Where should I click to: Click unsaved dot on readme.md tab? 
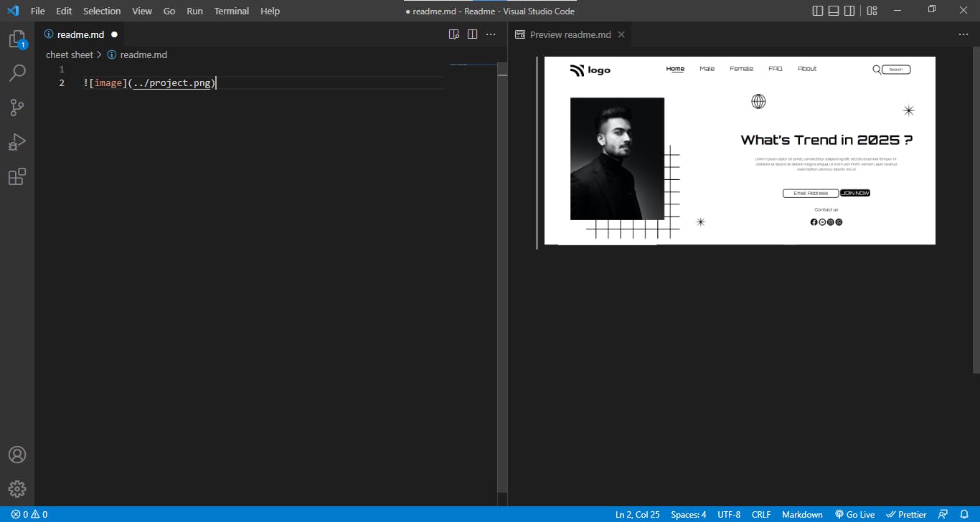click(x=114, y=34)
